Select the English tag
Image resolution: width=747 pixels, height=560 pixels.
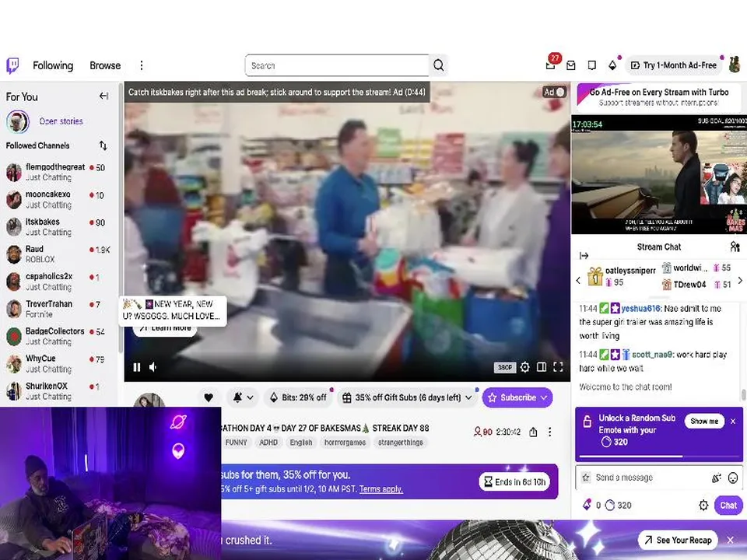[301, 443]
